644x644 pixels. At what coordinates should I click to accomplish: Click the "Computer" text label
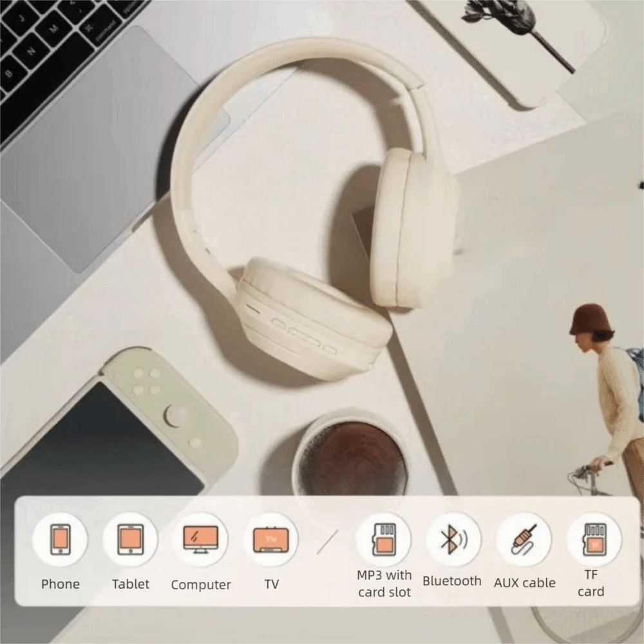(200, 585)
